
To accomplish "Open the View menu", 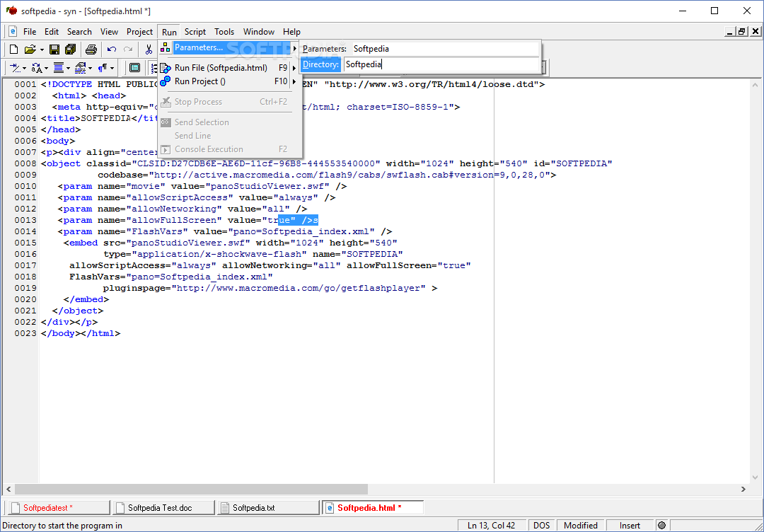I will click(109, 32).
